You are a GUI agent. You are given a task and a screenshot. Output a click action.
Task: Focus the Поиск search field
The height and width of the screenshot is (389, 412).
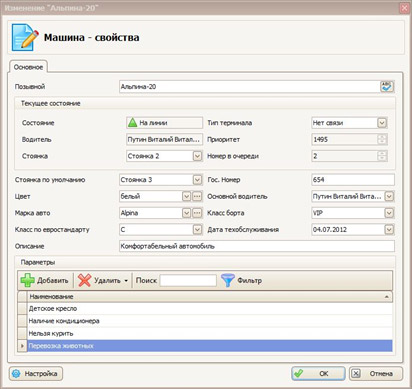tap(188, 281)
